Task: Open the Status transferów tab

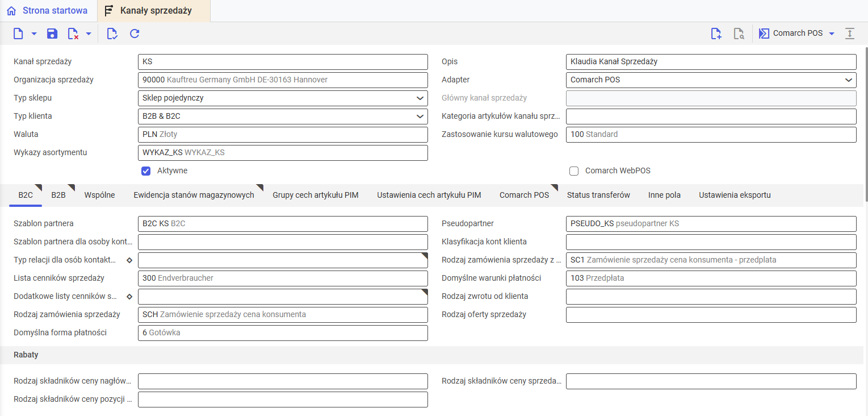Action: [x=598, y=195]
